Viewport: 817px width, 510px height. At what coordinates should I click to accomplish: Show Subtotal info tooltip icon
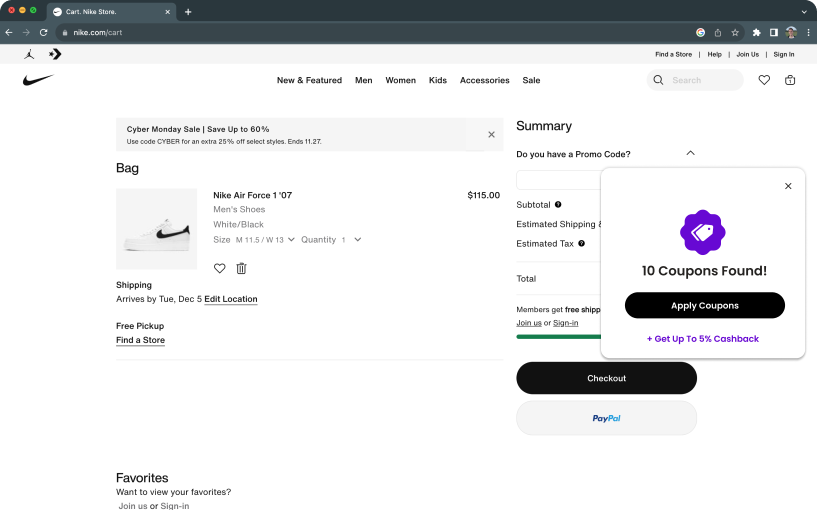click(x=558, y=205)
